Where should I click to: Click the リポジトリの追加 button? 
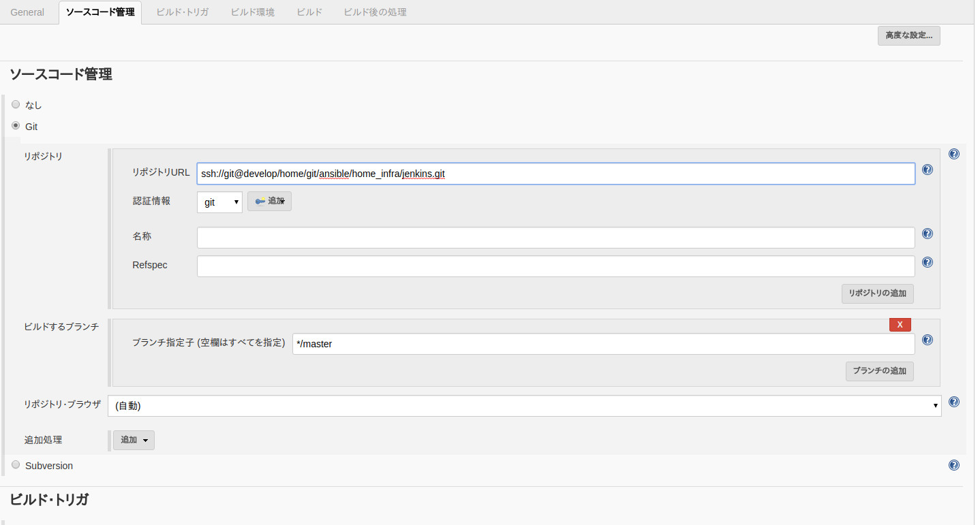click(x=877, y=293)
